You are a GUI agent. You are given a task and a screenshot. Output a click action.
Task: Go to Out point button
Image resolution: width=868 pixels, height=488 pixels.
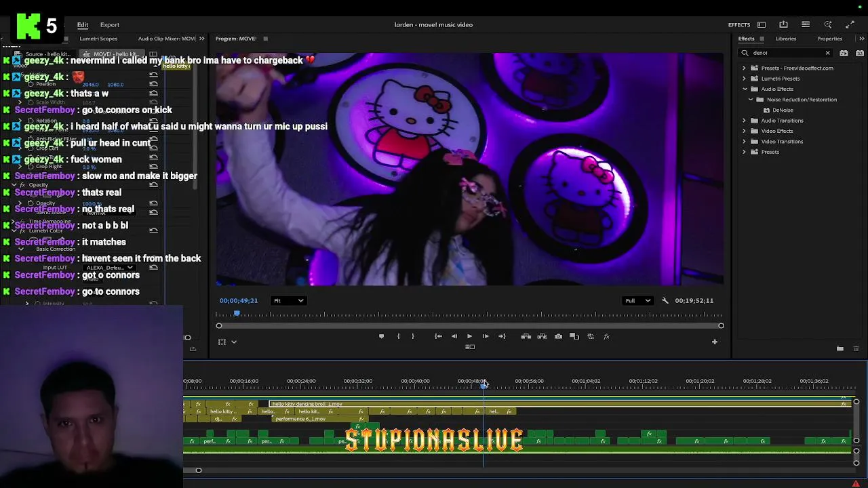click(x=502, y=336)
